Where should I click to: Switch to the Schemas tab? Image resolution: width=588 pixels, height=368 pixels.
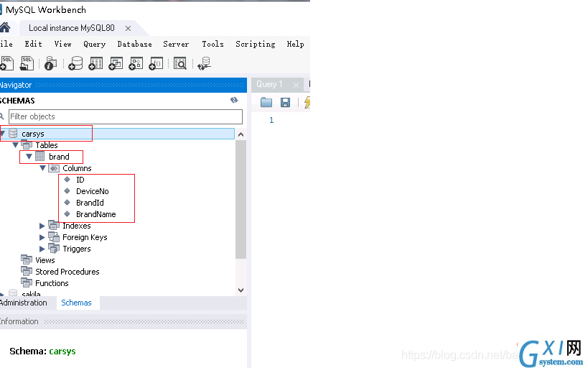(77, 303)
